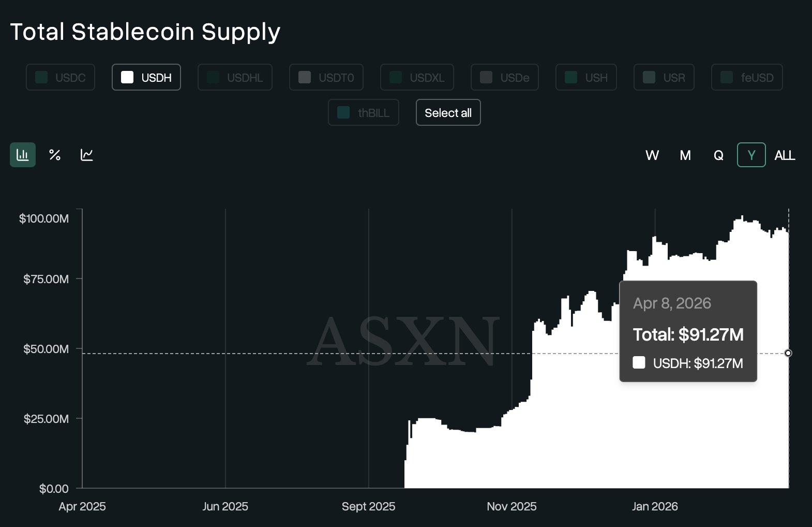Screen dimensions: 812x527
Task: Enable the feUSD series
Action: point(747,78)
